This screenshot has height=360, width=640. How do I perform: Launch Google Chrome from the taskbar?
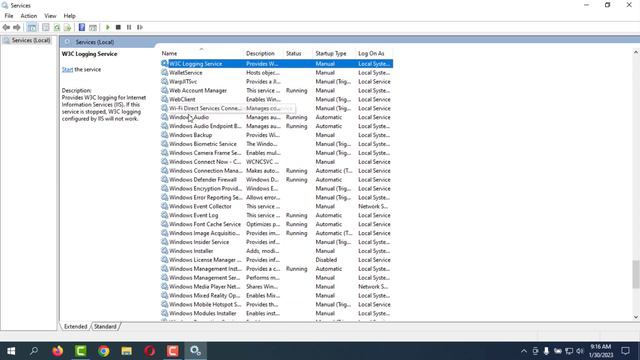pyautogui.click(x=104, y=351)
